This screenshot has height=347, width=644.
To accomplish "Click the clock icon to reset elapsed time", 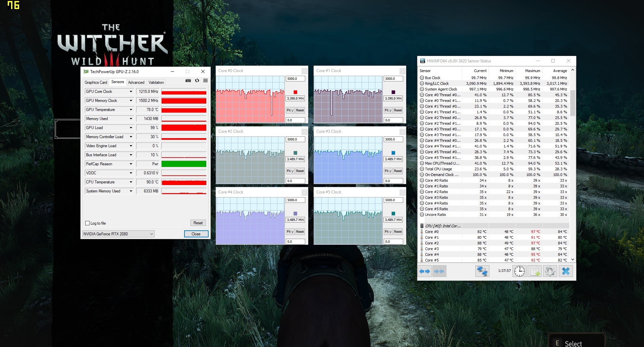I will tap(520, 271).
